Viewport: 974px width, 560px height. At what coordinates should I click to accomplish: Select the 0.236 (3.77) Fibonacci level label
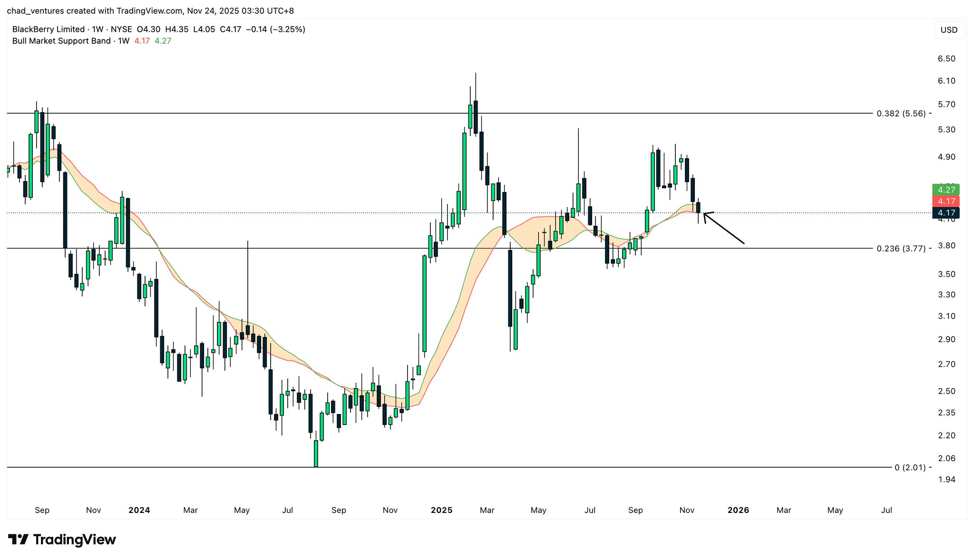[x=901, y=248]
